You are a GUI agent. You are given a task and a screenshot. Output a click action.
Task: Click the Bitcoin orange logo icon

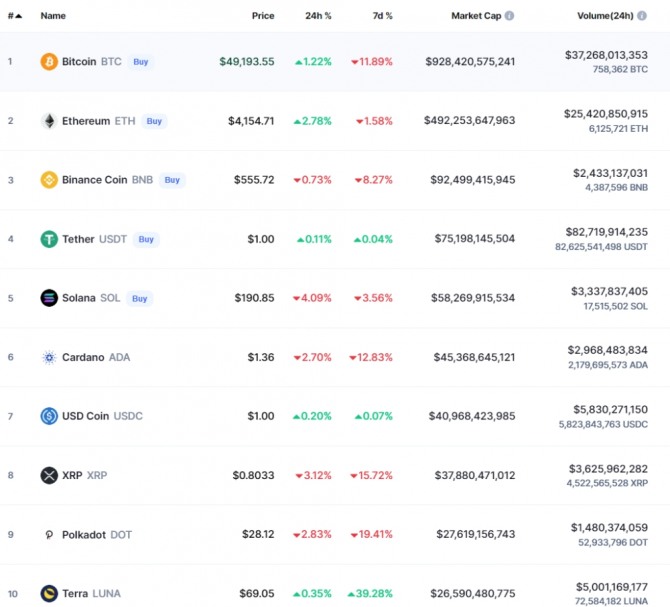point(49,62)
